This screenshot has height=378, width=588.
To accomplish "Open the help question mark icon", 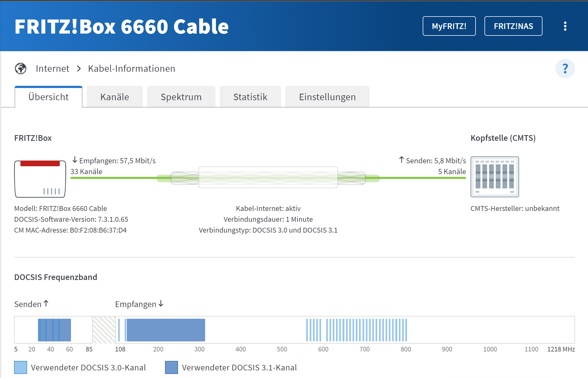I will 565,69.
